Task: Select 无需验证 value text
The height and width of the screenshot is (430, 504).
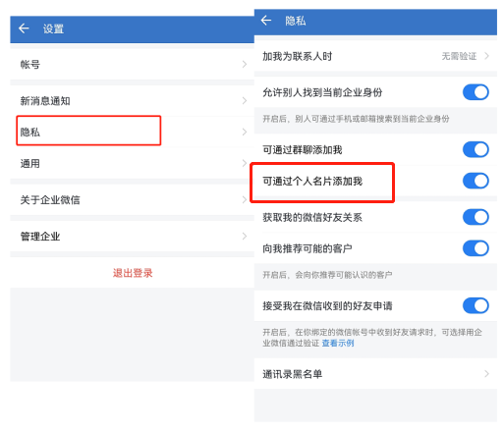Action: (459, 56)
